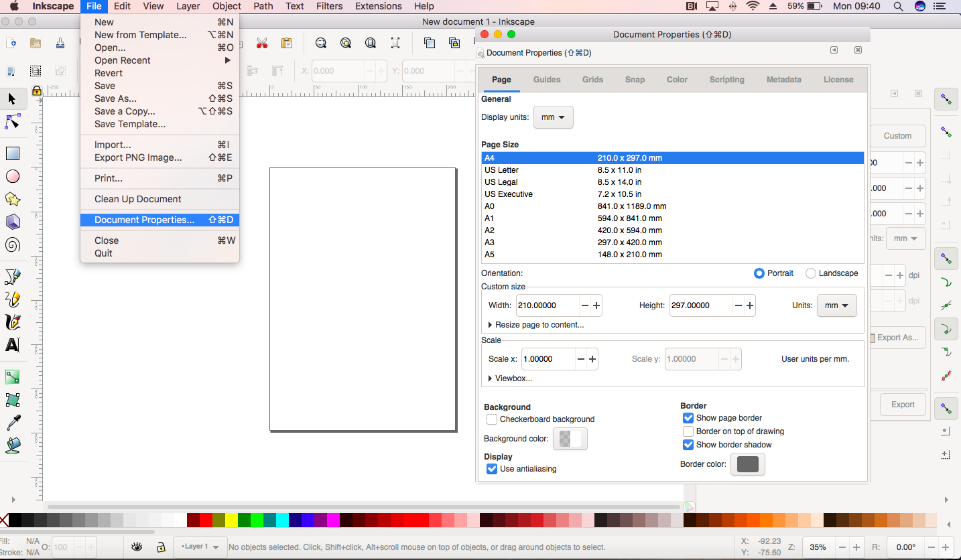
Task: Click the new document toolbar icon
Action: pyautogui.click(x=11, y=44)
